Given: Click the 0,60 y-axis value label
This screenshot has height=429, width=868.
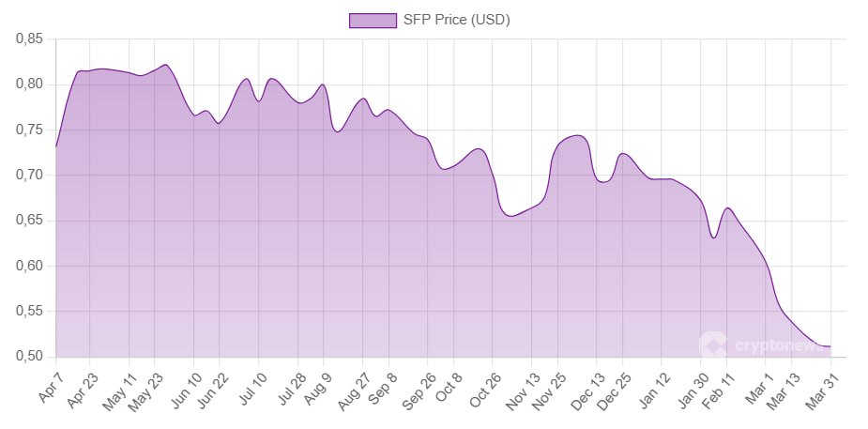Looking at the screenshot, I should point(29,267).
